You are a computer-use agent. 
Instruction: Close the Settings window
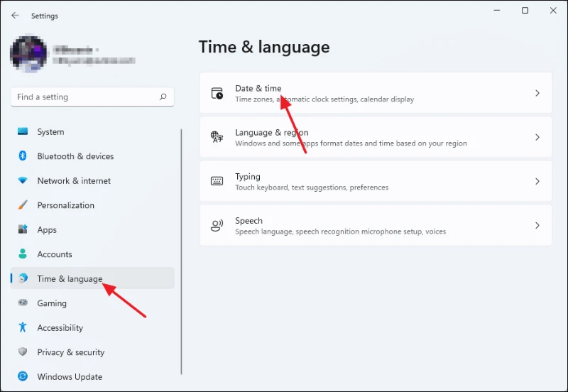coord(553,11)
